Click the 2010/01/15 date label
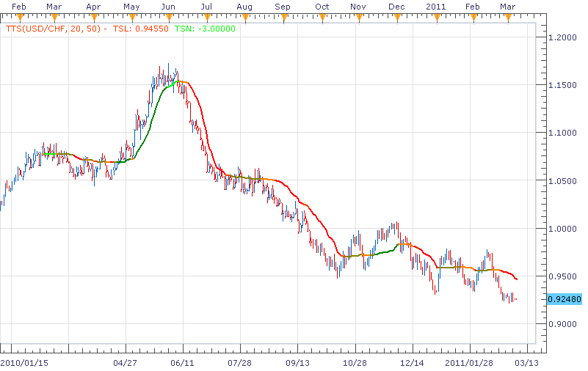Viewport: 588px width, 371px height. (x=24, y=363)
